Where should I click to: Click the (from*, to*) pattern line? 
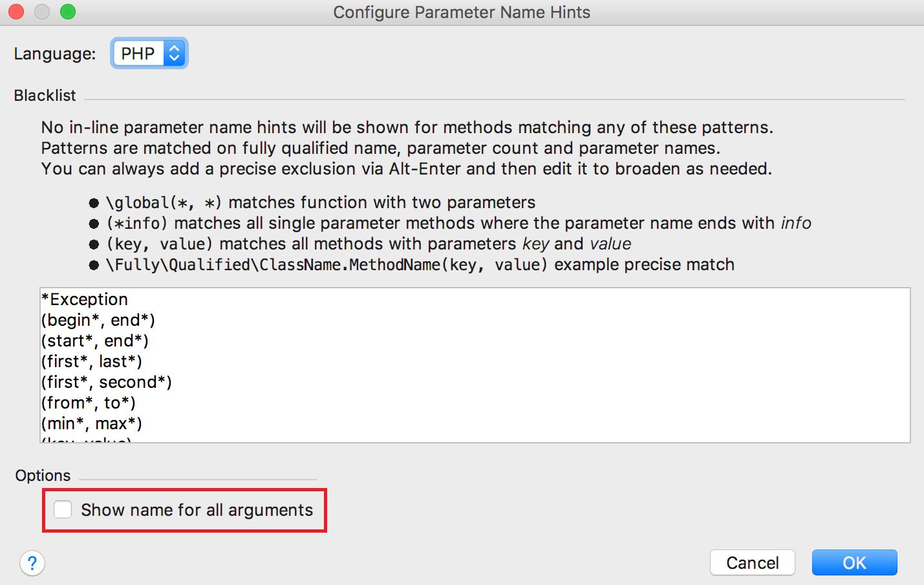click(89, 403)
